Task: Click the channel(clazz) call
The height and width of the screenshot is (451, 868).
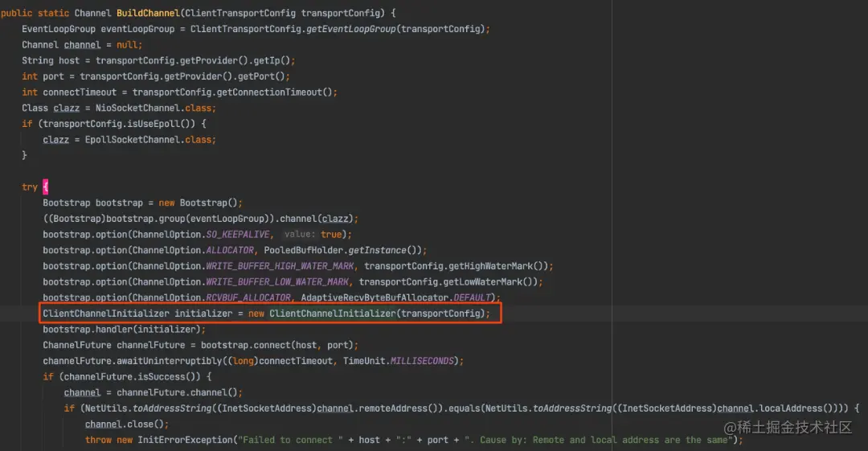Action: tap(316, 219)
